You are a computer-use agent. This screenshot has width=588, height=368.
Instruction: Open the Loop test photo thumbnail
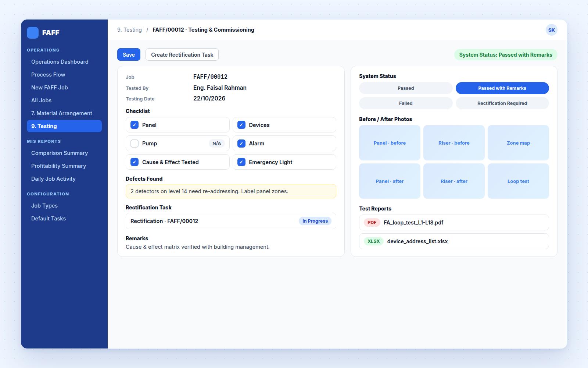click(518, 181)
